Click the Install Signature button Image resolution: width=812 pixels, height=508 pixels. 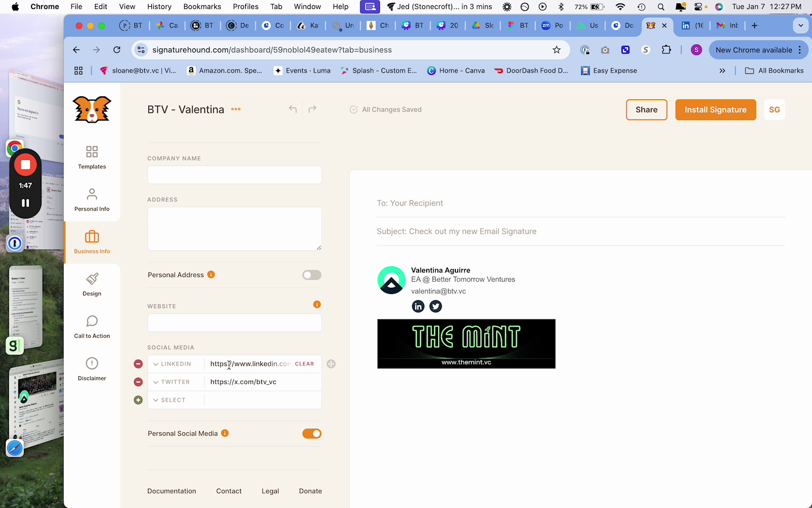pos(716,110)
